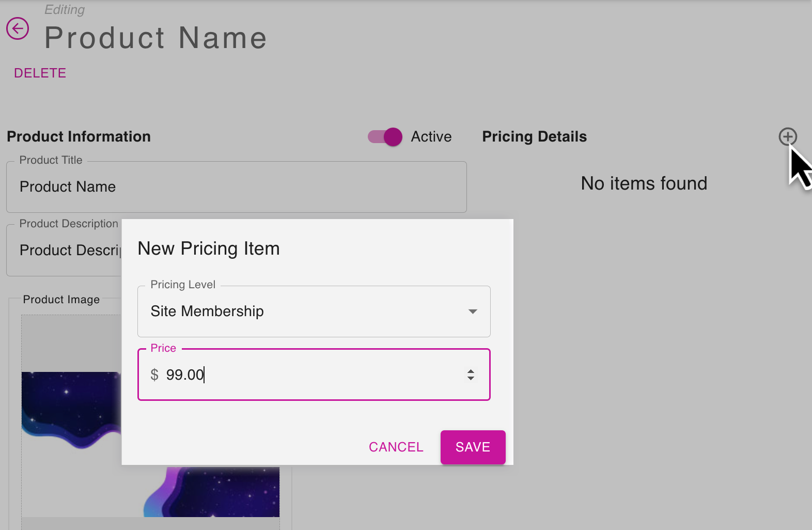Open Pricing Level list via arrow icon

(x=473, y=311)
